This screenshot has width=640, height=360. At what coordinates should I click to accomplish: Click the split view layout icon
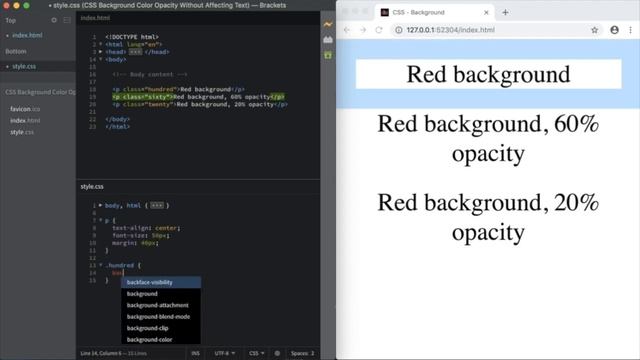[x=67, y=20]
